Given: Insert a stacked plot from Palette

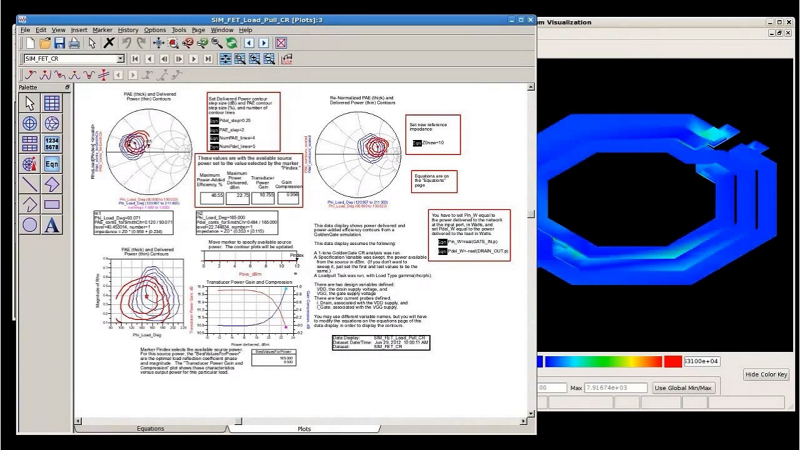Looking at the screenshot, I should pos(30,144).
